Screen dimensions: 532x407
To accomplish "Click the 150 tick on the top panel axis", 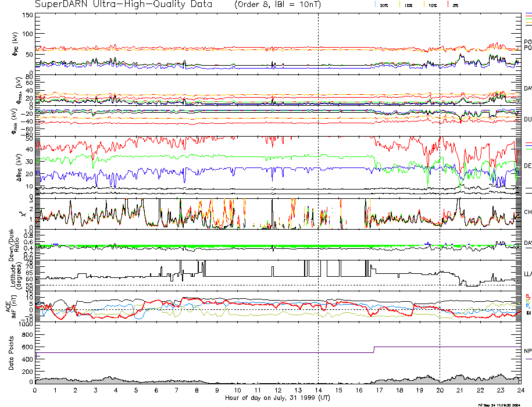I will (x=28, y=15).
